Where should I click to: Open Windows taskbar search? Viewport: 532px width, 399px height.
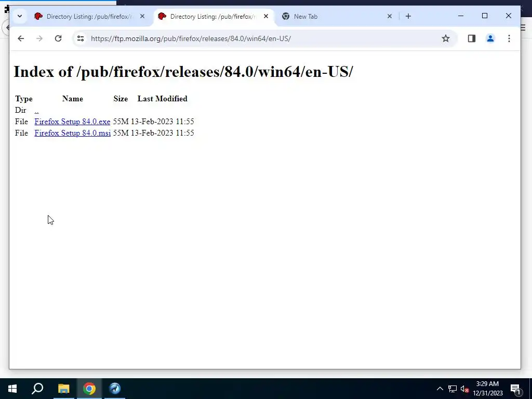point(37,389)
